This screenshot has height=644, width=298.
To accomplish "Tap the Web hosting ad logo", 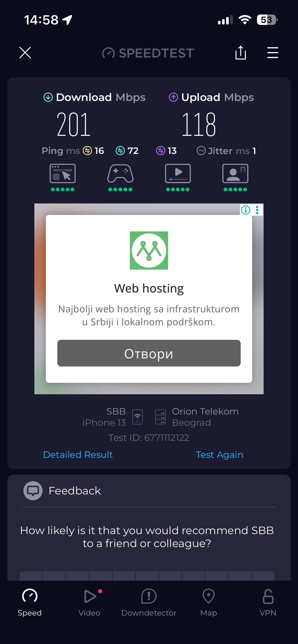I will pos(149,251).
